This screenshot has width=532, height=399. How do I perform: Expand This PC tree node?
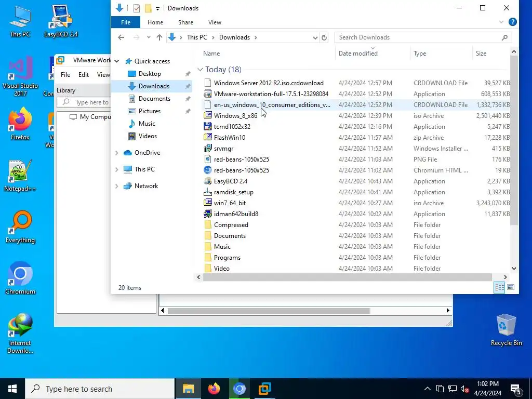(117, 169)
